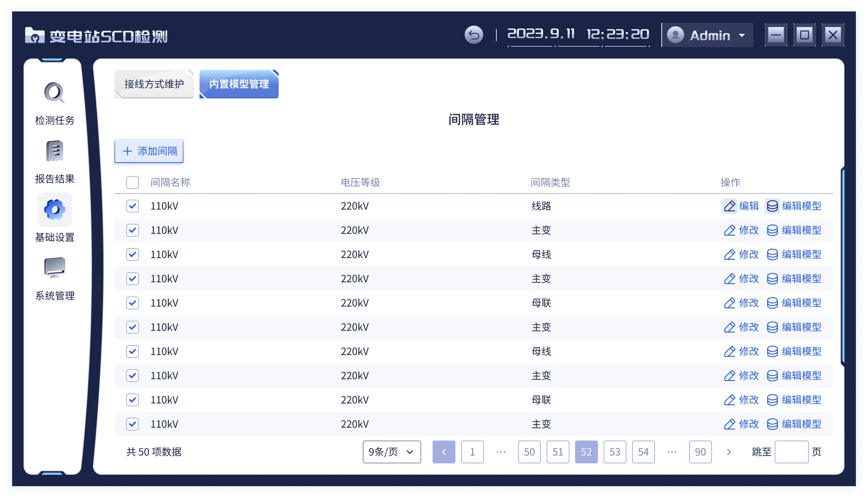Open 检测任务 magnifier icon in sidebar
This screenshot has width=868, height=499.
pyautogui.click(x=55, y=93)
